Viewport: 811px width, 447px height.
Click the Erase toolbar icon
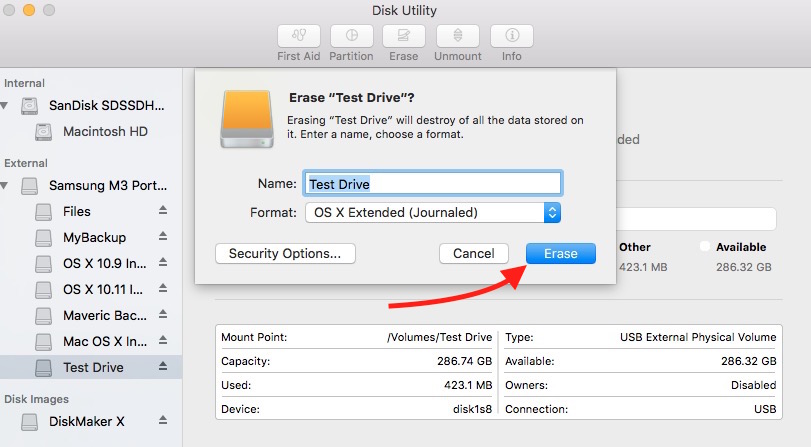click(x=403, y=36)
